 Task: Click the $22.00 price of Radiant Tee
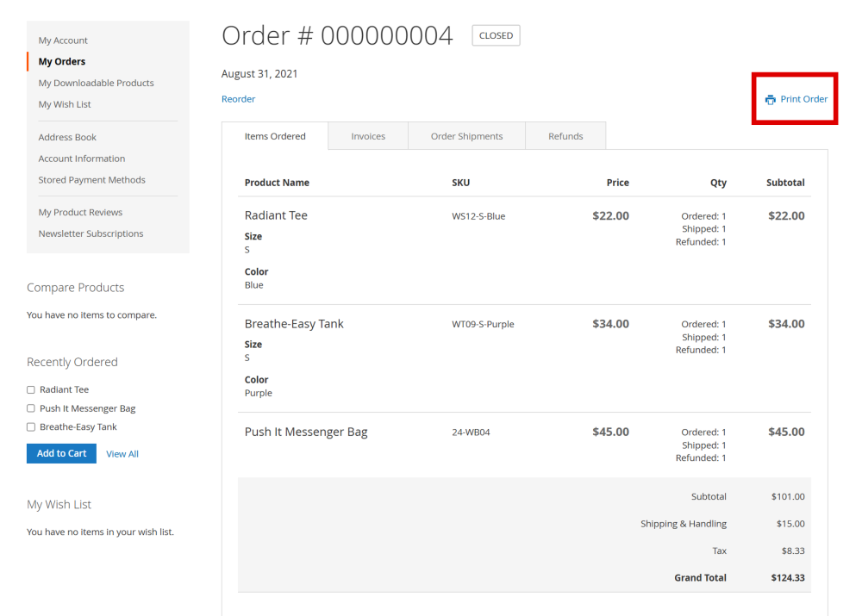(611, 215)
